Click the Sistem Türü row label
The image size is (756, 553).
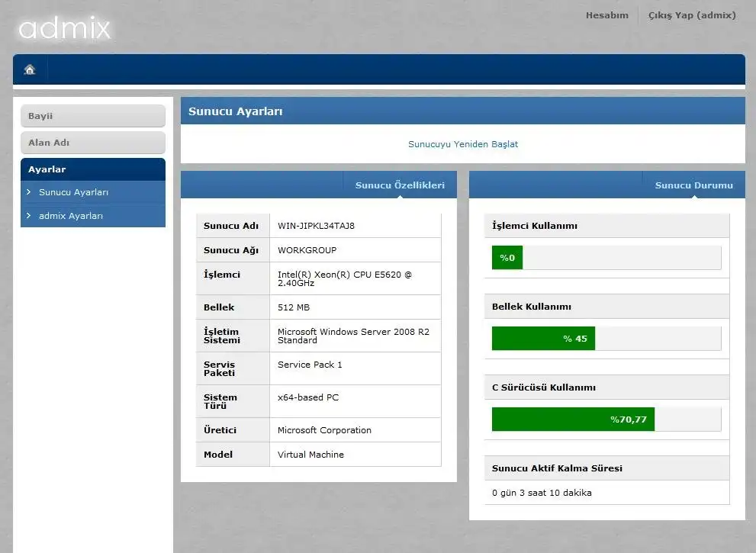(x=220, y=402)
